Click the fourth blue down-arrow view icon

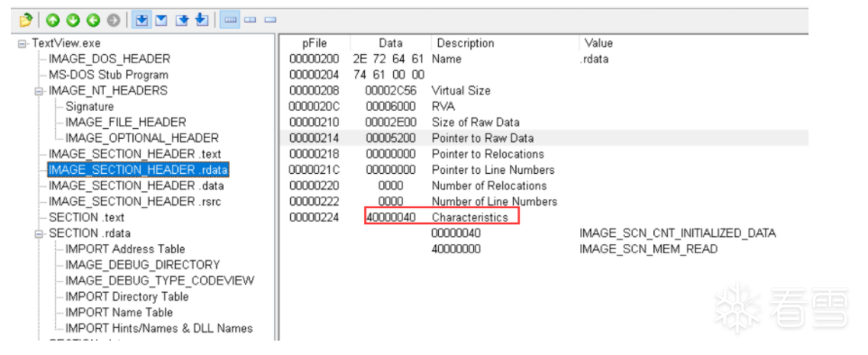(202, 21)
